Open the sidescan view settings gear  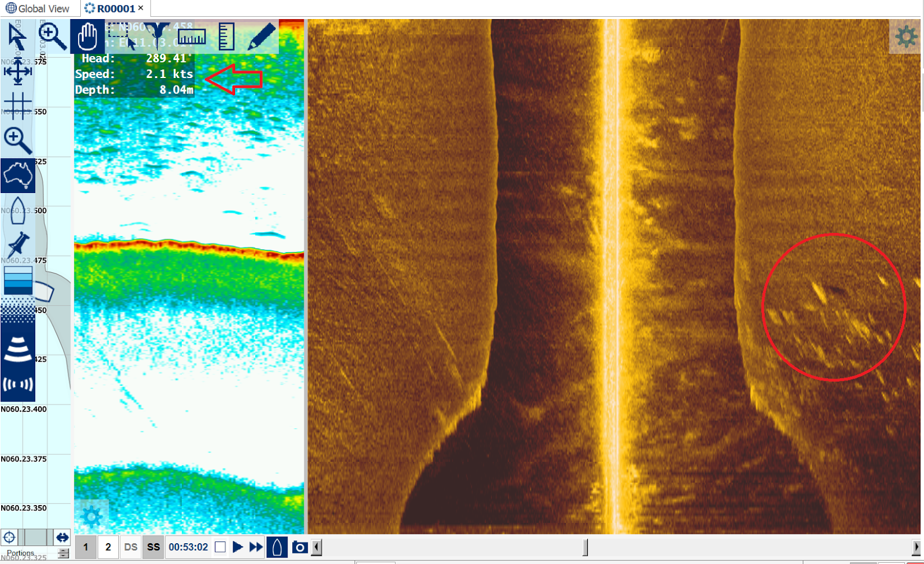[905, 36]
